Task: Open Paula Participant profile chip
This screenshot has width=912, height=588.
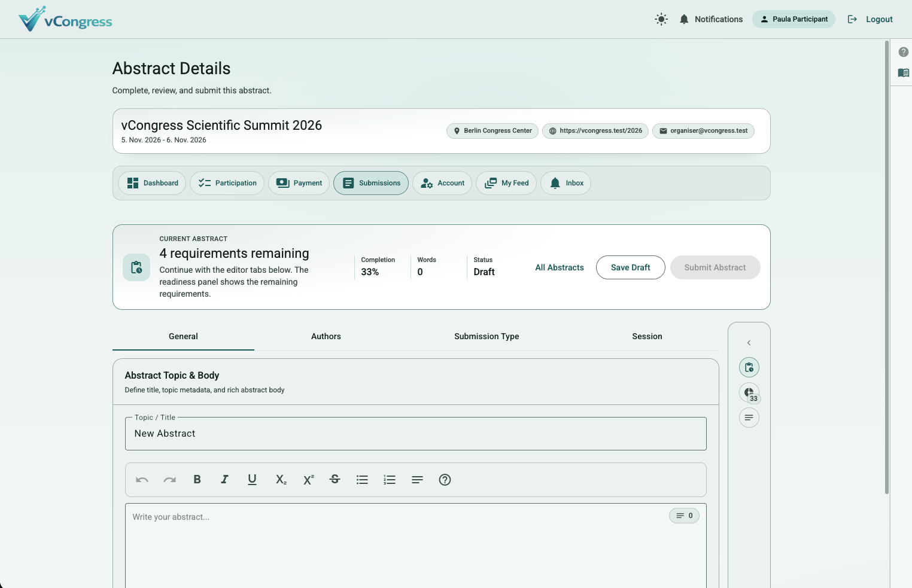Action: coord(794,19)
